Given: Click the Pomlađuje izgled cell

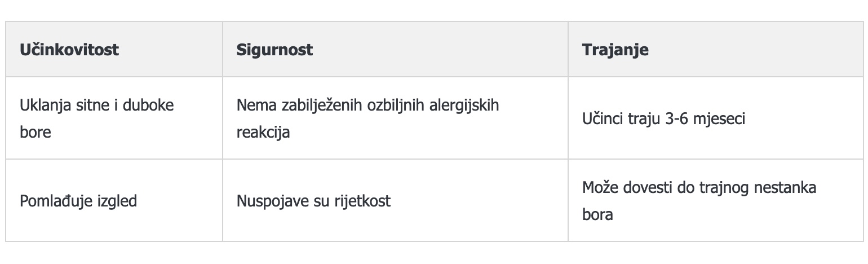Looking at the screenshot, I should (x=114, y=201).
